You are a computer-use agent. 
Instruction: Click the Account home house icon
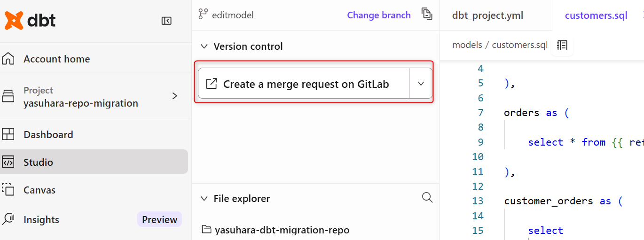[8, 59]
